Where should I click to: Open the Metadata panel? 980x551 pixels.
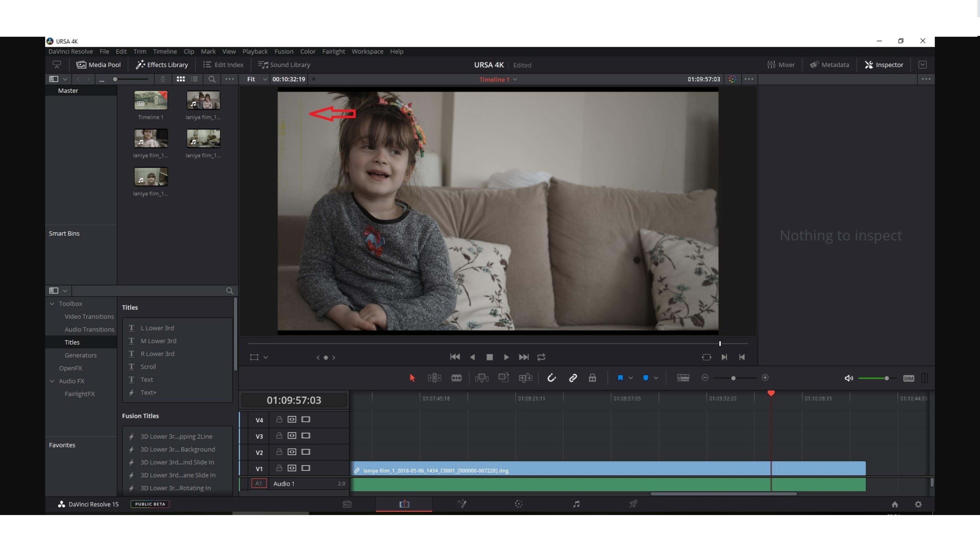(829, 65)
